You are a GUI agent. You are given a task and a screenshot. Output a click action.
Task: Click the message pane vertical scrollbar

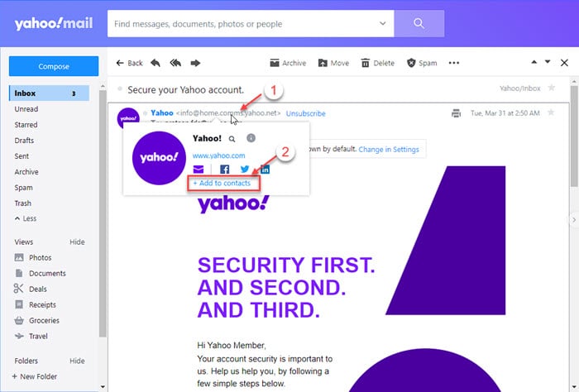(574, 136)
